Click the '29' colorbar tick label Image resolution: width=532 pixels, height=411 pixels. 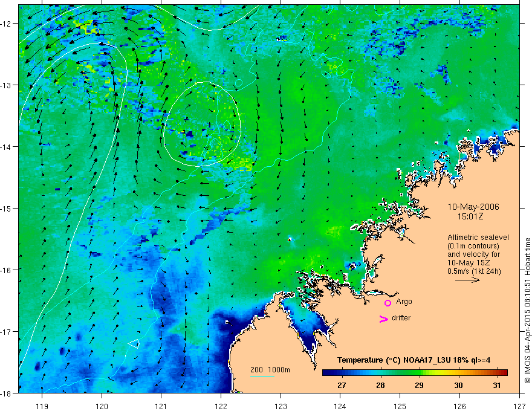[x=419, y=385]
